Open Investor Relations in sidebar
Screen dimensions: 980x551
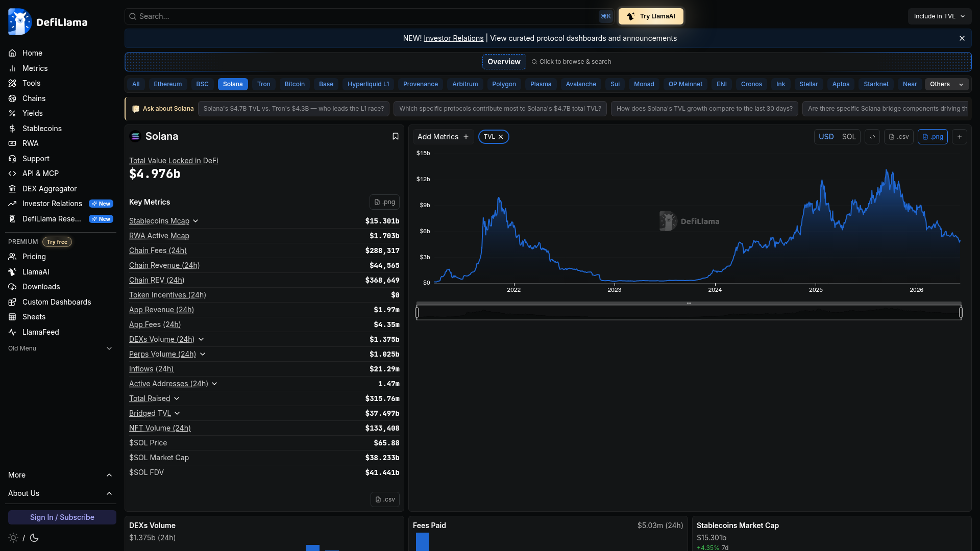click(52, 204)
